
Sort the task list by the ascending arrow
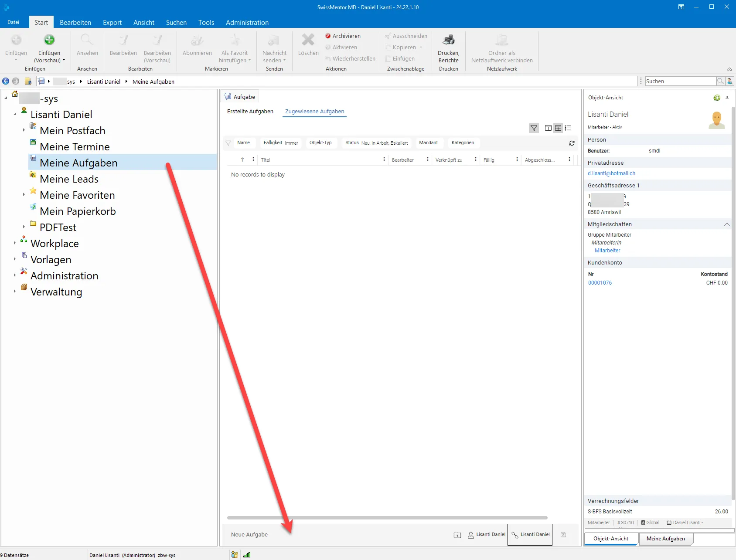coord(242,160)
